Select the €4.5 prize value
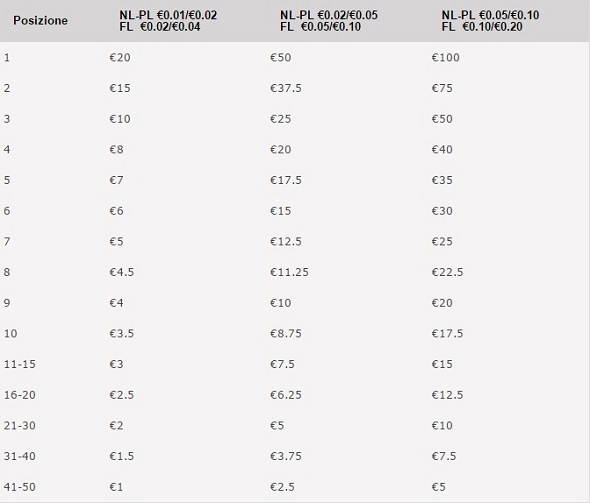The image size is (590, 503). (122, 272)
